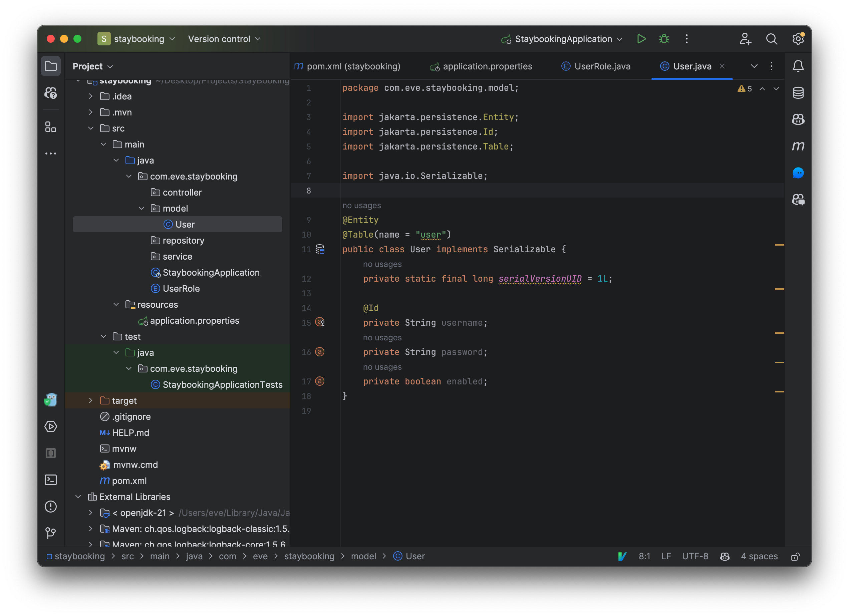849x616 pixels.
Task: Open Search Everywhere with the magnifier icon
Action: [772, 39]
